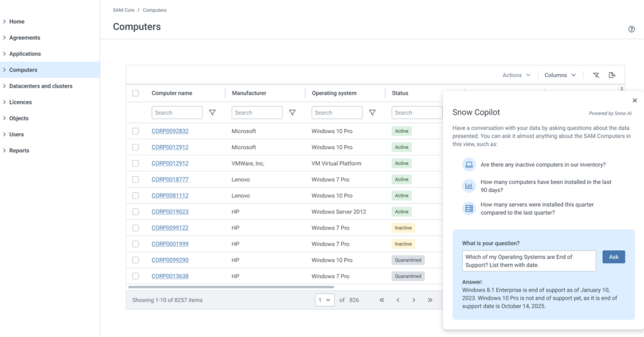
Task: Check the checkbox for CORP0092832
Action: [136, 131]
